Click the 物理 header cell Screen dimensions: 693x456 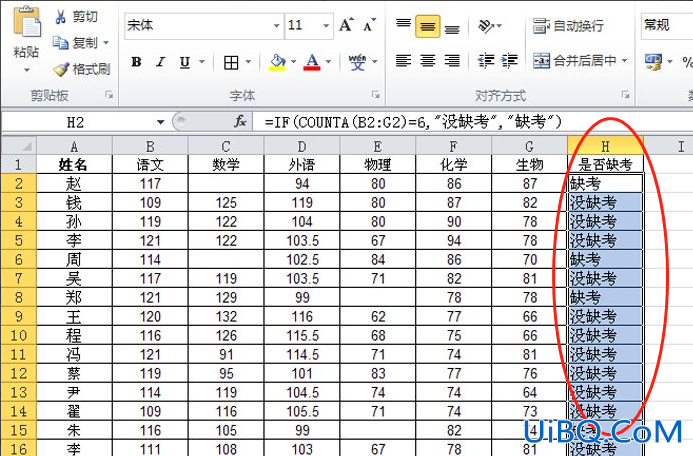pyautogui.click(x=377, y=164)
